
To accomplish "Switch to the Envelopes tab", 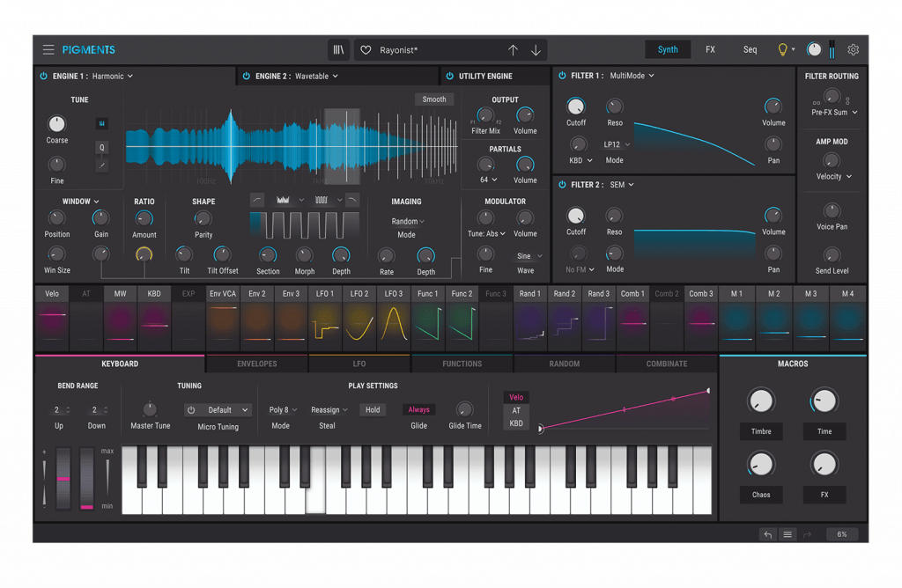I will point(256,364).
